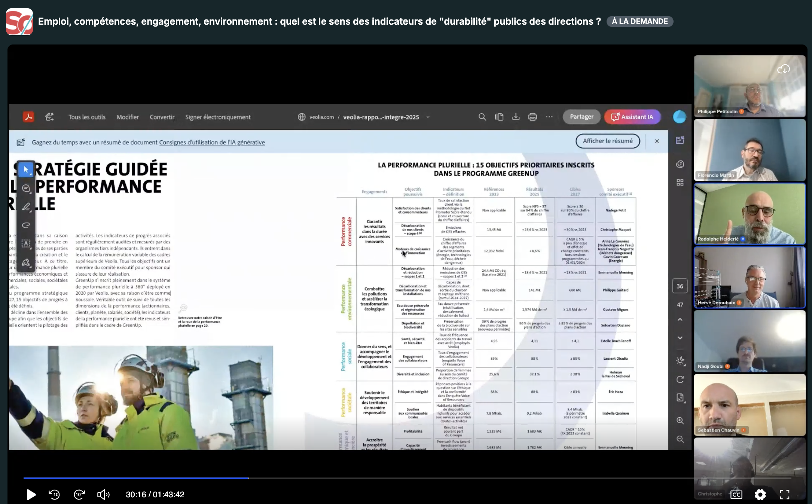Play the video

coord(31,495)
